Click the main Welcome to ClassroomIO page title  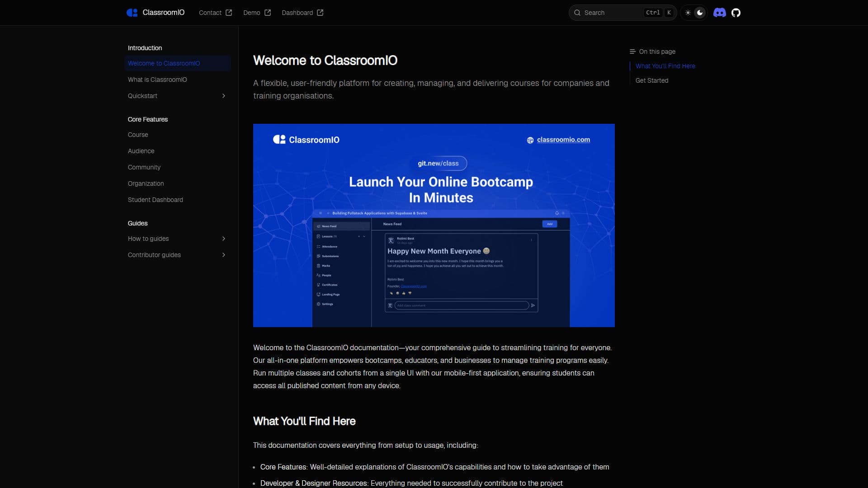tap(325, 61)
